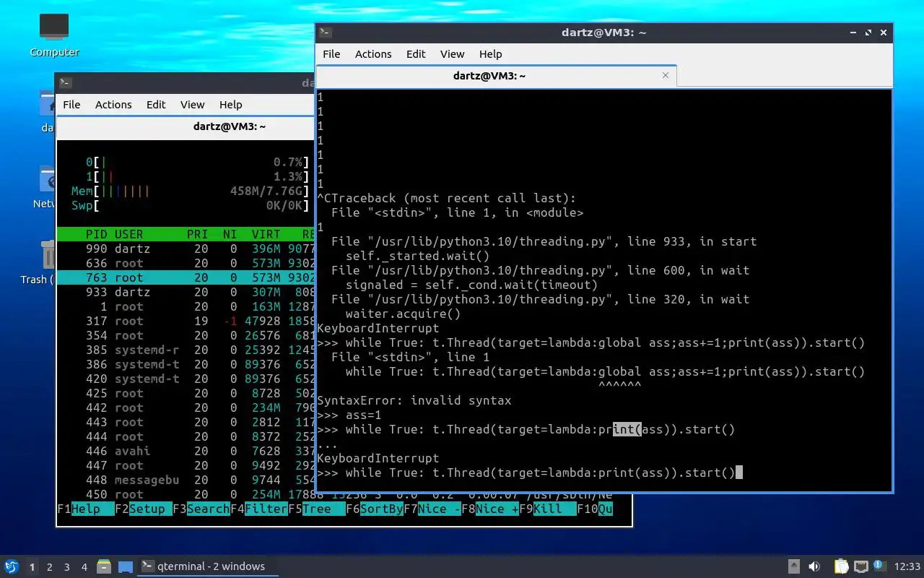Open File menu in front terminal
The image size is (924, 578).
click(331, 54)
